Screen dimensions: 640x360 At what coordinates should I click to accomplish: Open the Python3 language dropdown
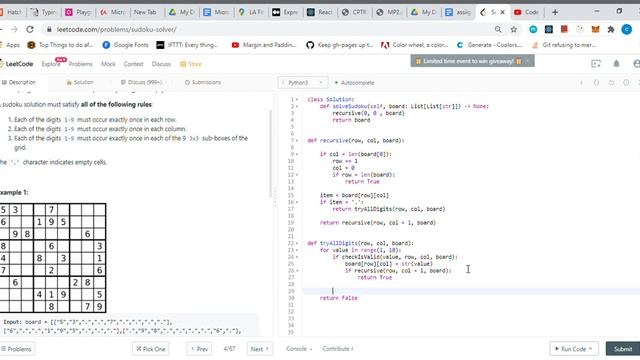click(302, 82)
